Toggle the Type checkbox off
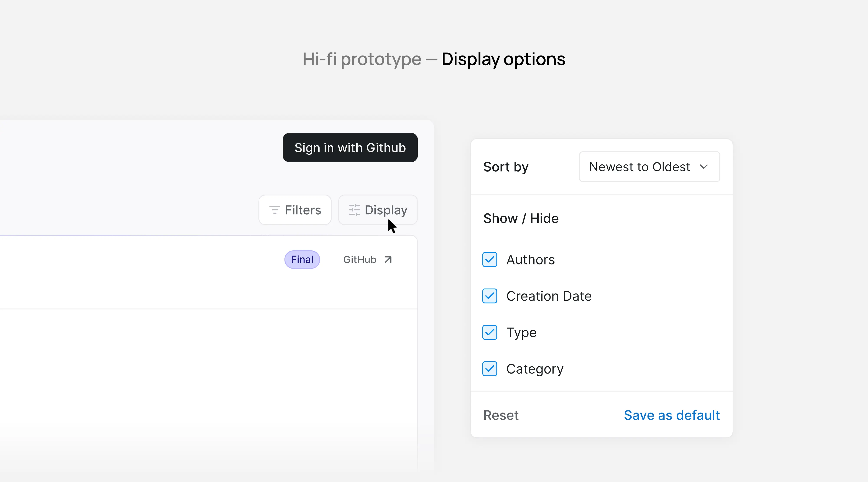Screen dimensions: 868x482 [x=490, y=332]
